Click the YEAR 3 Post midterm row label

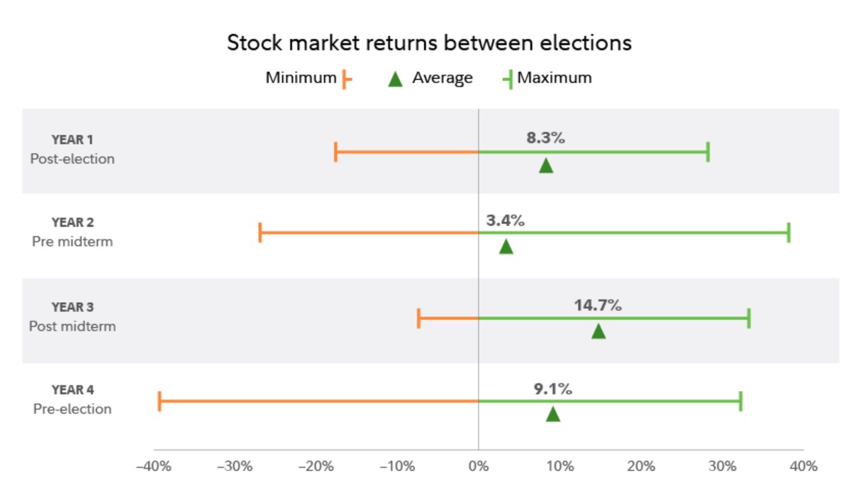72,317
